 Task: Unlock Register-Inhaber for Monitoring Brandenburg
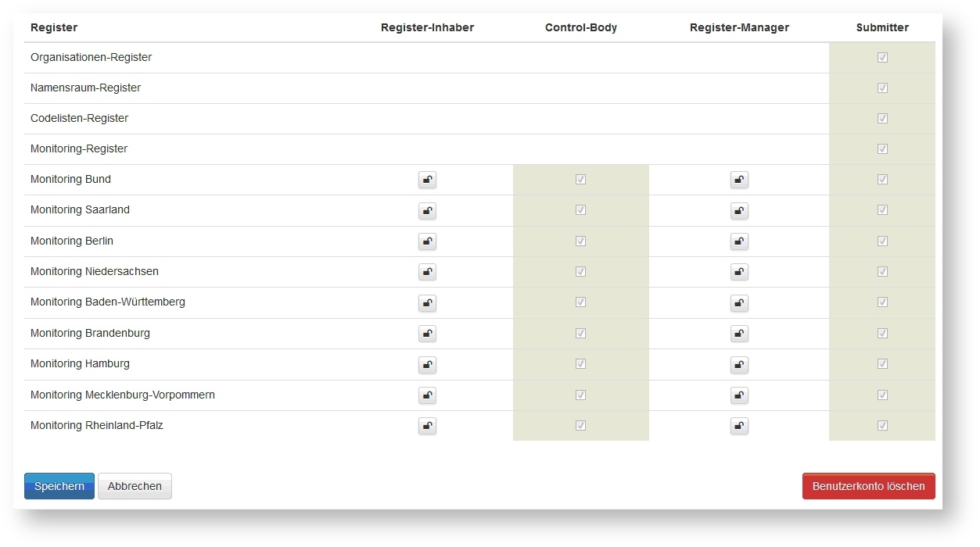point(427,333)
